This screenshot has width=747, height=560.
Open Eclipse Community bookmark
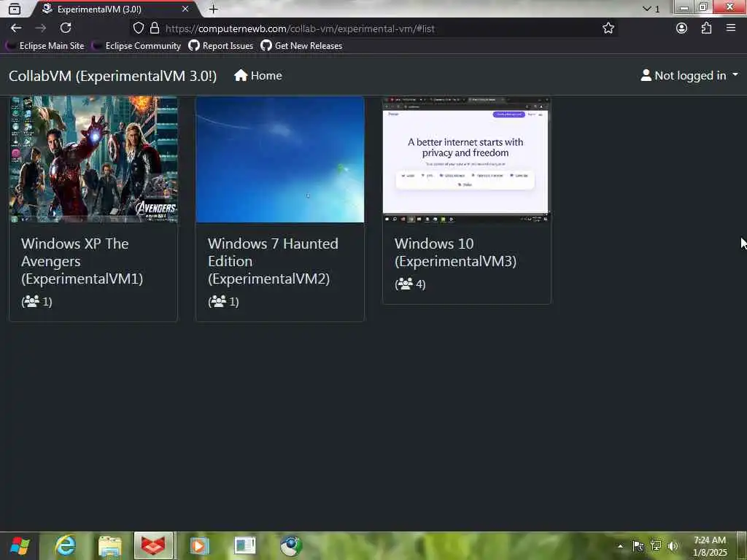136,46
